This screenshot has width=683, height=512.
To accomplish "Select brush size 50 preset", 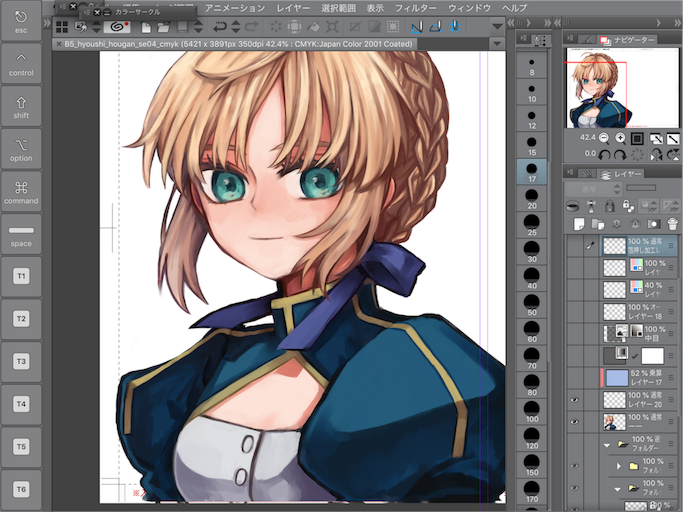I will pyautogui.click(x=531, y=305).
